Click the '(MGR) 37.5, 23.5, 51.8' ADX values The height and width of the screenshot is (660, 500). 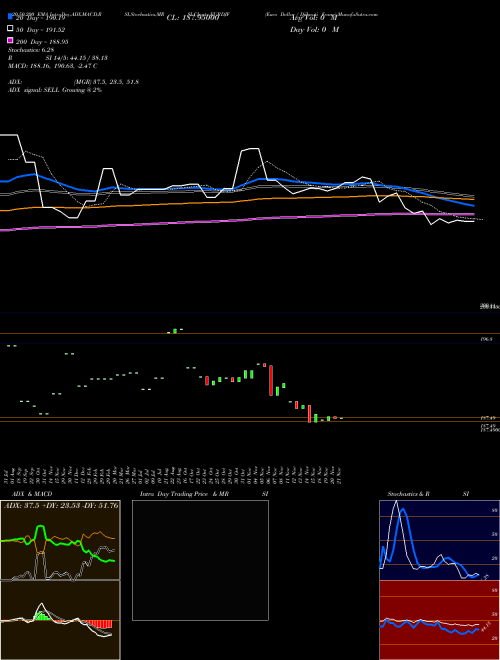click(106, 82)
